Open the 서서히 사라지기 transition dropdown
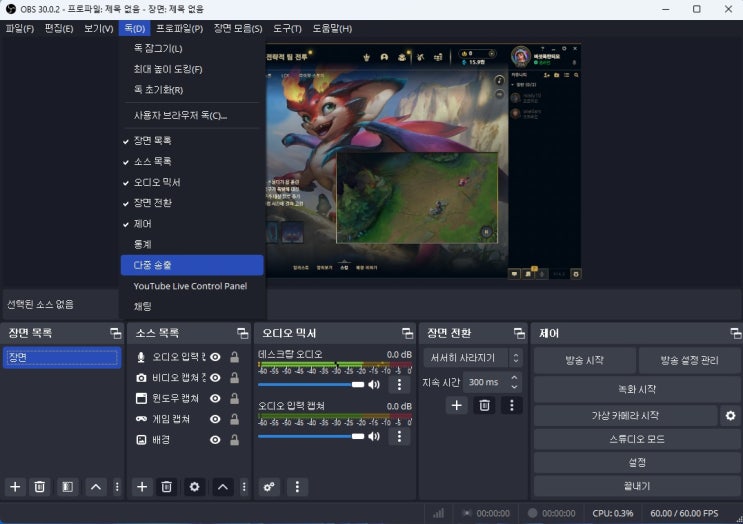Viewport: 743px width, 524px height. point(472,358)
